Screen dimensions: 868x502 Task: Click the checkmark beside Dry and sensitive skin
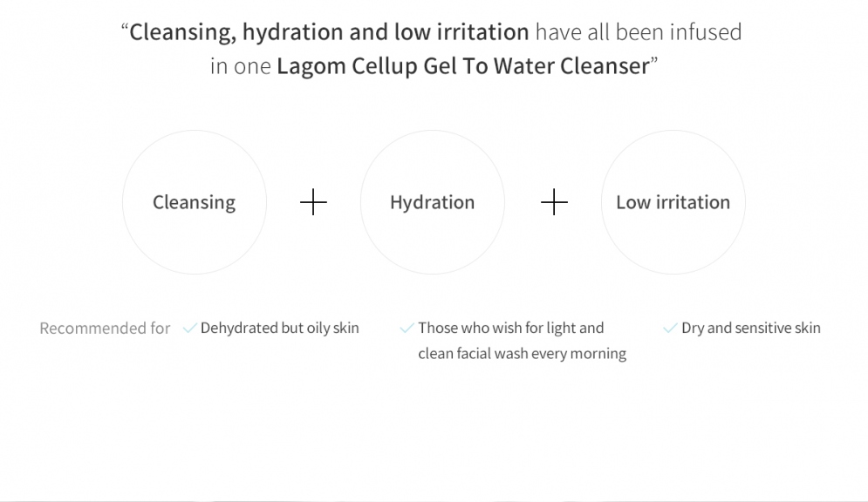click(670, 329)
